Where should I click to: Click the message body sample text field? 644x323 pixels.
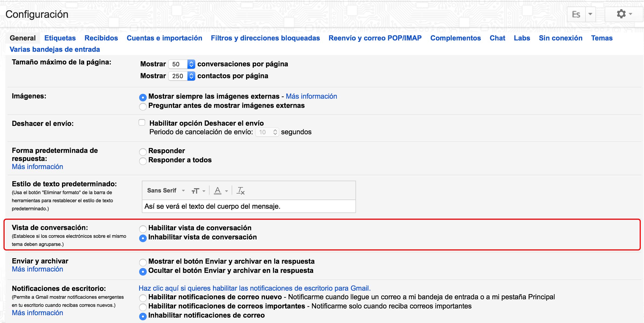click(248, 206)
